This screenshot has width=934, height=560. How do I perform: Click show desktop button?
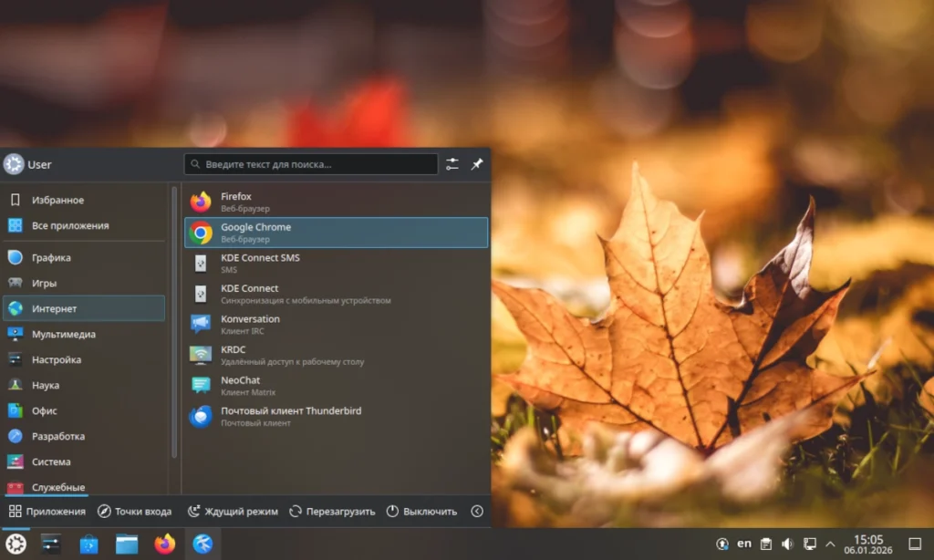[915, 544]
